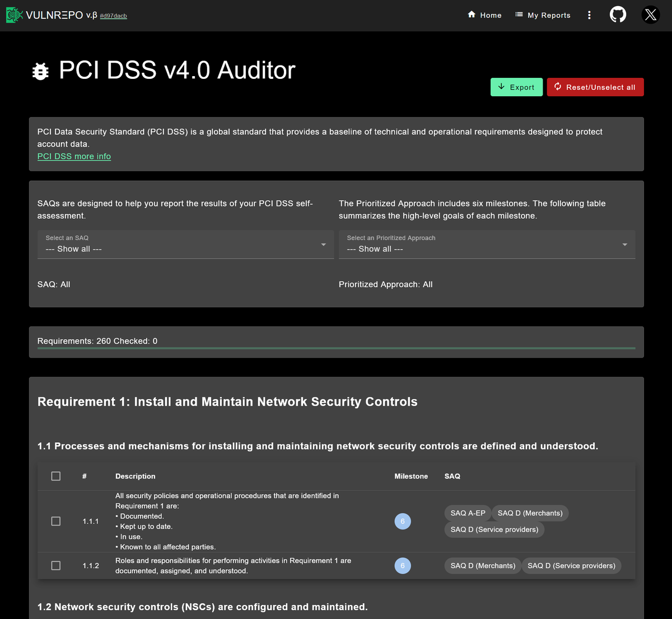The height and width of the screenshot is (619, 672).
Task: Click the requirements checked progress bar
Action: point(337,348)
